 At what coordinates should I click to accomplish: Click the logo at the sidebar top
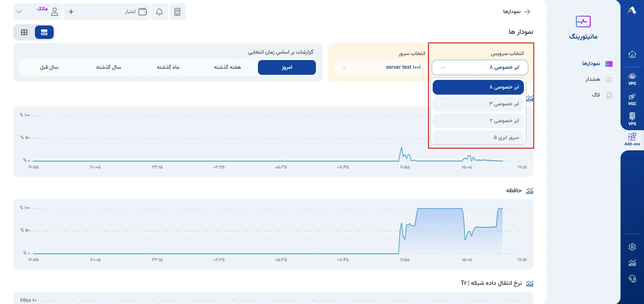click(632, 11)
